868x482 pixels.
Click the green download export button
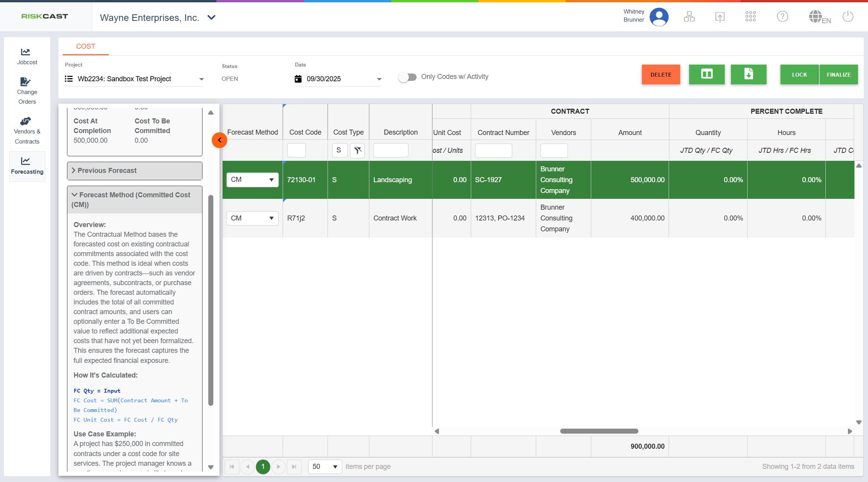[748, 74]
